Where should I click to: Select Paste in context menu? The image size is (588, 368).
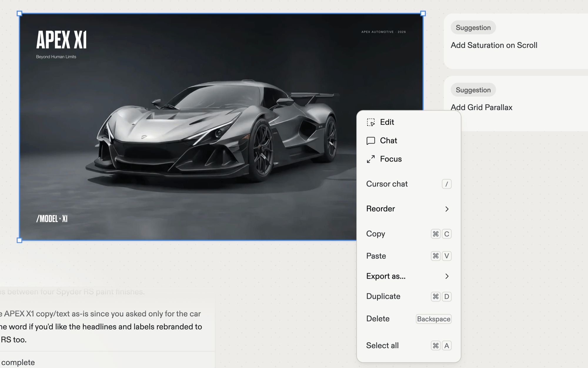[409, 256]
